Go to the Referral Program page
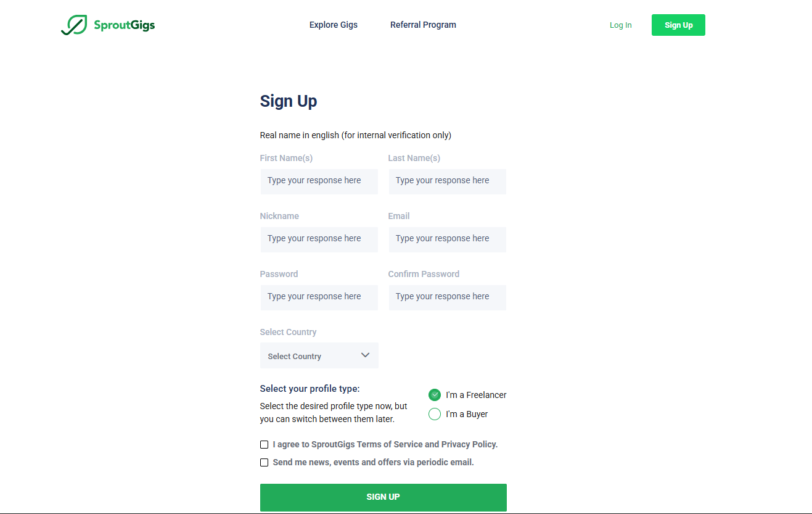The height and width of the screenshot is (514, 812). click(x=423, y=25)
